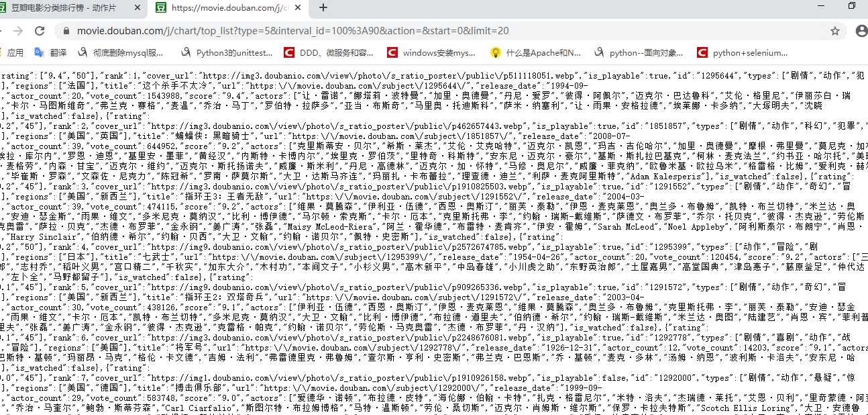Click the Douban favicon on the second tab
This screenshot has width=868, height=415.
pyautogui.click(x=161, y=7)
